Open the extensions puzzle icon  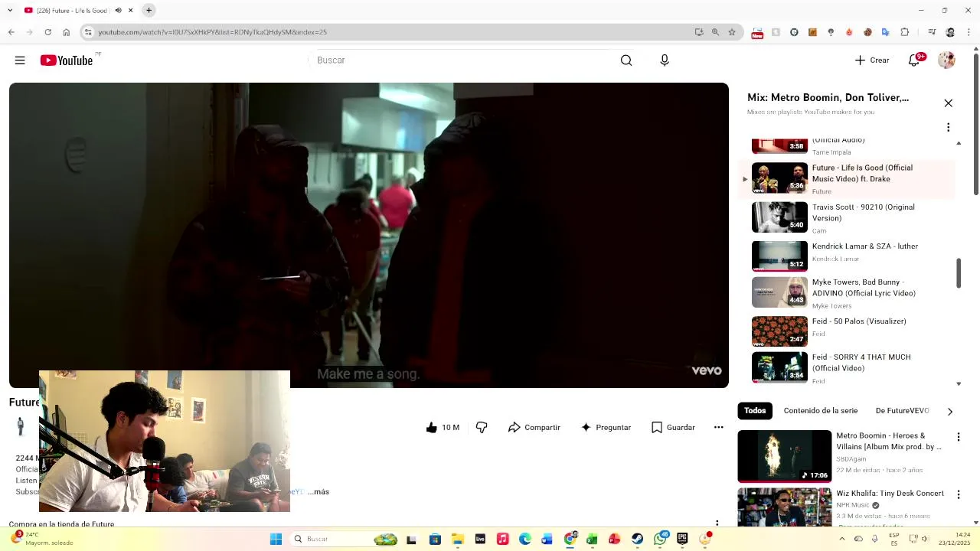point(905,32)
